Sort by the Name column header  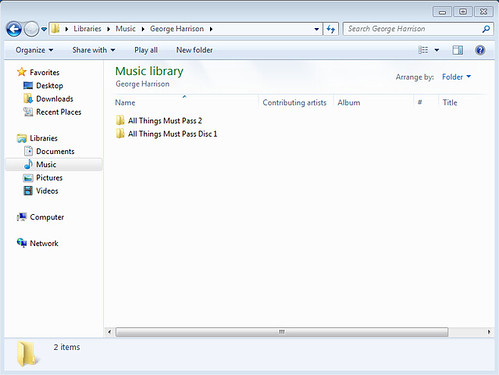point(125,103)
